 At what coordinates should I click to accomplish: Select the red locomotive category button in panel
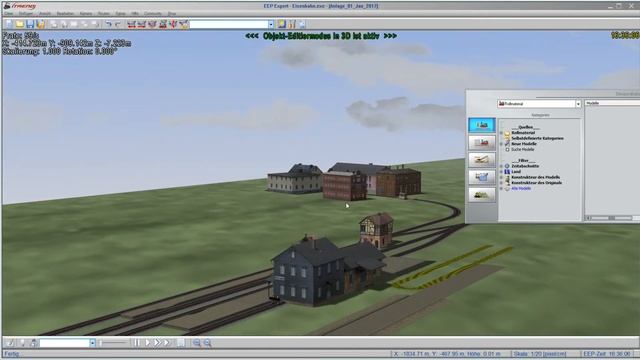[482, 142]
